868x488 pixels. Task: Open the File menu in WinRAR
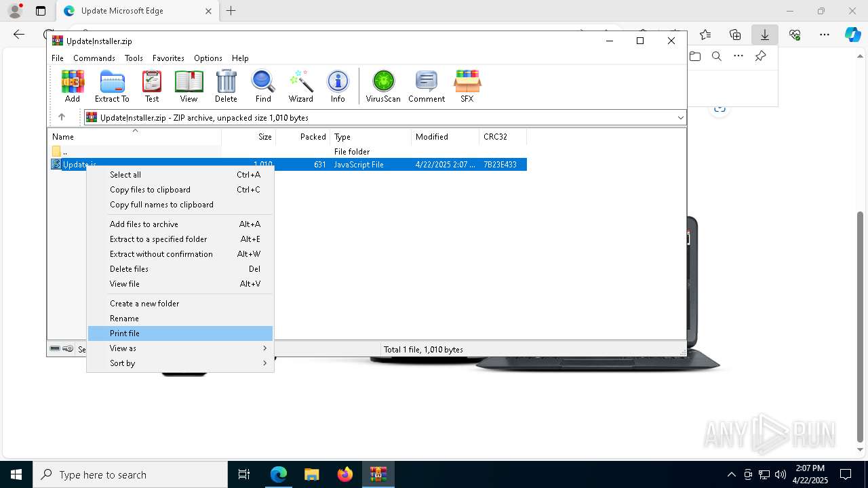(58, 58)
